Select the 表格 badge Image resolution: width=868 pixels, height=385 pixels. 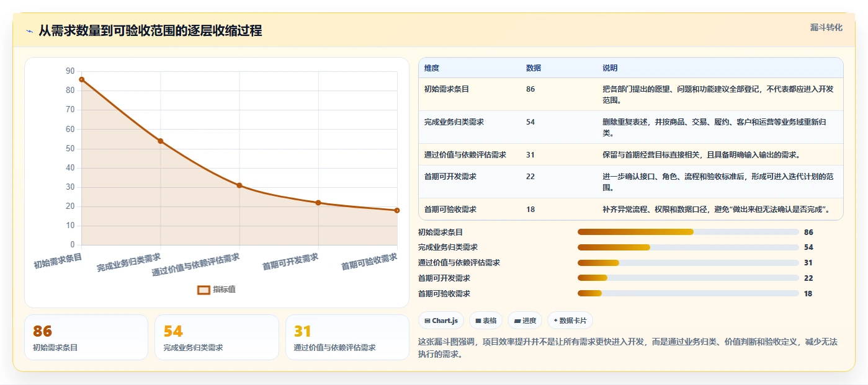tap(486, 321)
